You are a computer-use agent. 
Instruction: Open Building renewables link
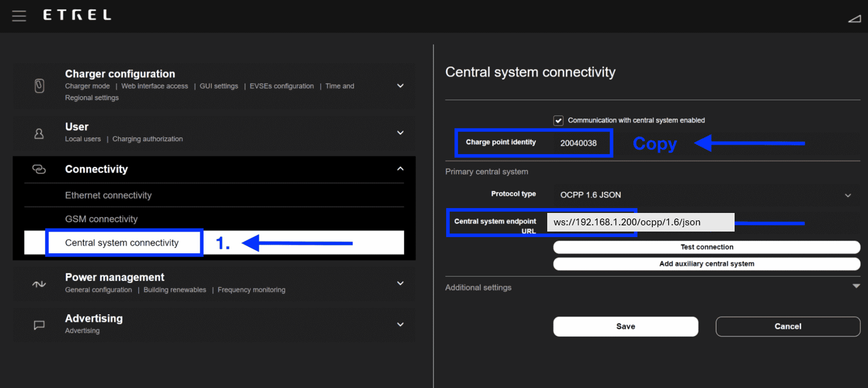(x=175, y=290)
